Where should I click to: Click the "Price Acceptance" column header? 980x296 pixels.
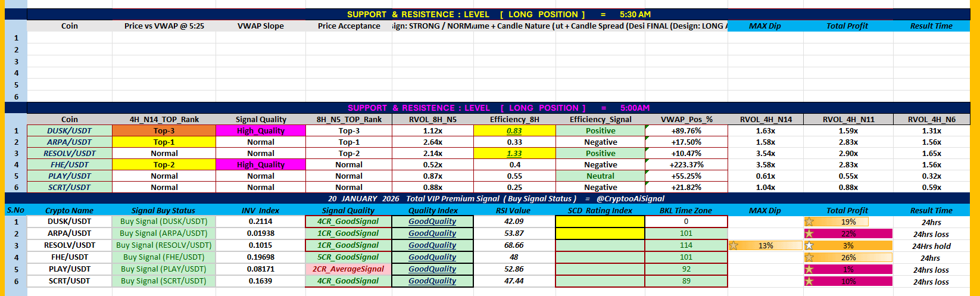349,26
